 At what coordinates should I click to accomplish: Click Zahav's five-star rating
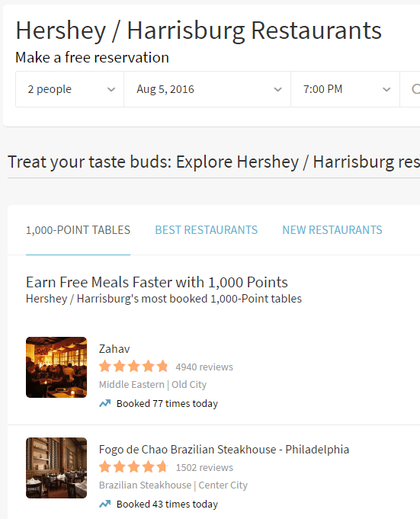pyautogui.click(x=133, y=367)
